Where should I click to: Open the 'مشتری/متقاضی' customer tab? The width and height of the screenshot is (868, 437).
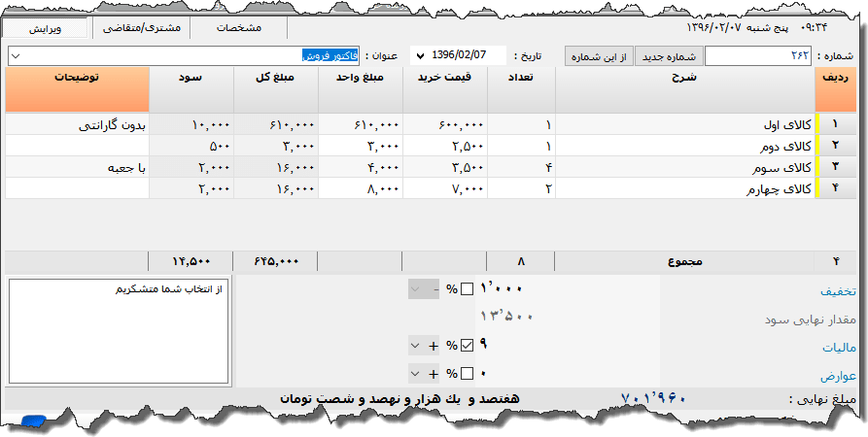(142, 28)
